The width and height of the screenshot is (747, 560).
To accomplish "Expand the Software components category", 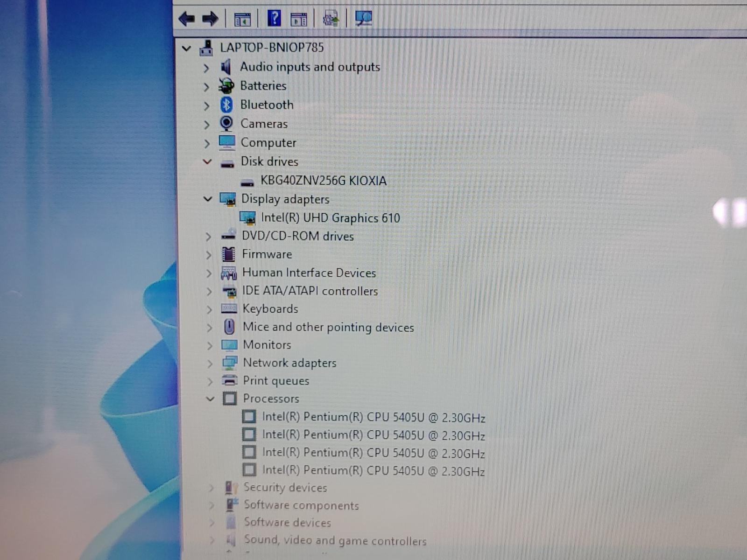I will tap(212, 505).
